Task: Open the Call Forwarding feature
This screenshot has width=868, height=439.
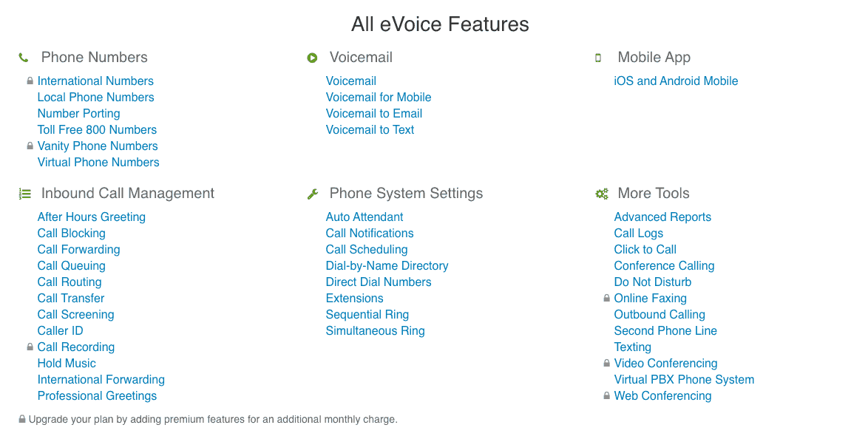Action: click(x=78, y=249)
